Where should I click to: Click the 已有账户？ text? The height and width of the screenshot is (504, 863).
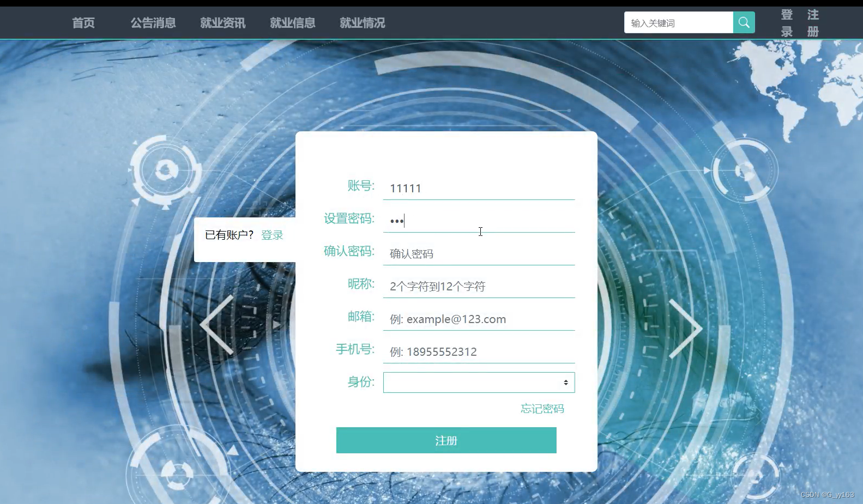tap(230, 235)
